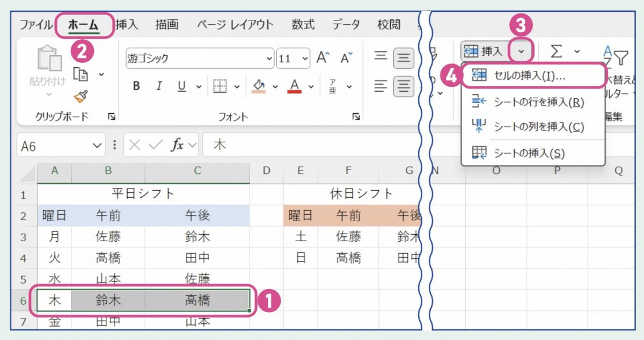Select column header P

click(x=557, y=171)
